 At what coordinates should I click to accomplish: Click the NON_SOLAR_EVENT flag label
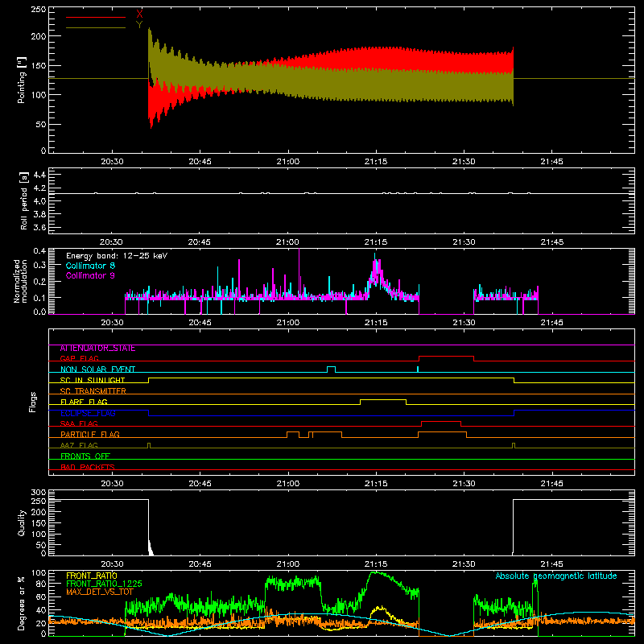click(x=97, y=369)
